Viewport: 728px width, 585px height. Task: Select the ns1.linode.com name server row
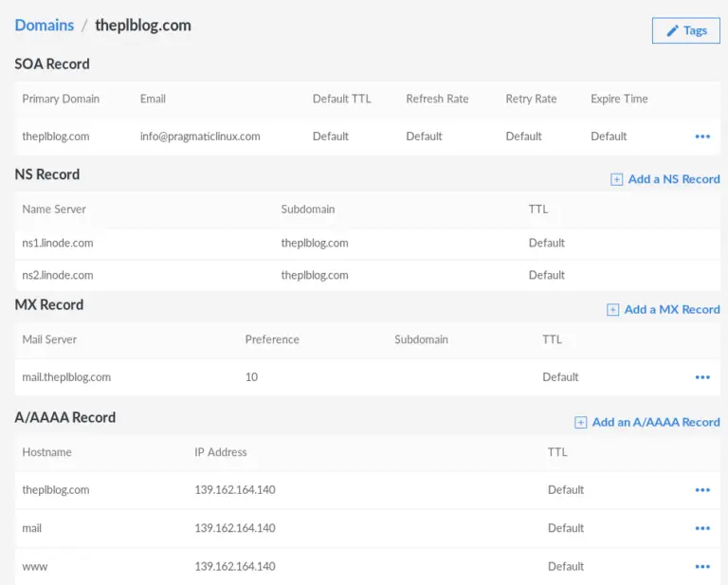[x=58, y=243]
